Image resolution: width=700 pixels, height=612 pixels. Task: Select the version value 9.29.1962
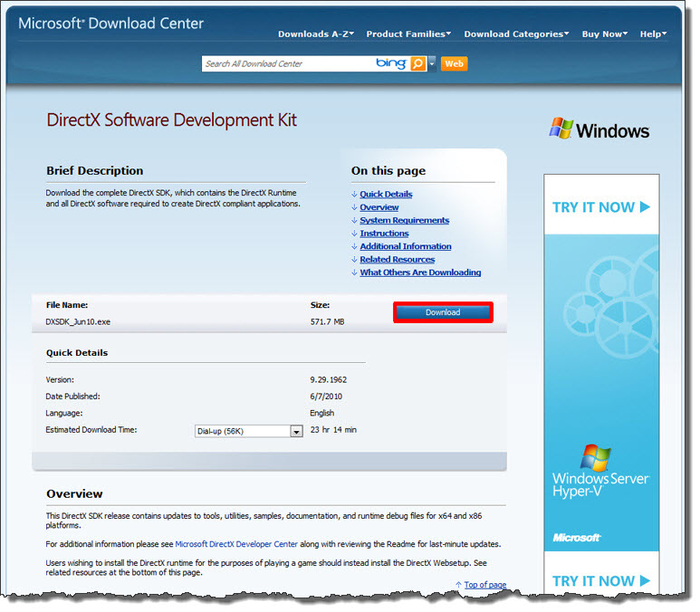(x=329, y=380)
